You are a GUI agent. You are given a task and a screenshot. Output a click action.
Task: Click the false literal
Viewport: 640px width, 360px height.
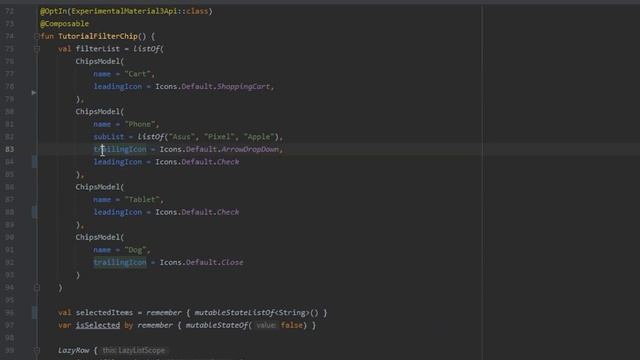292,325
